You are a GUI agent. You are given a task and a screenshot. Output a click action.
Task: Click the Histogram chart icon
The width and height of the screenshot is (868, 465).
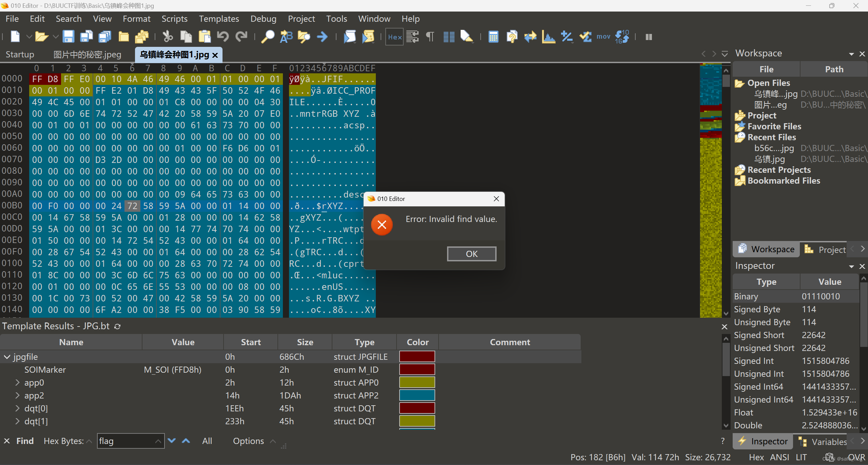pos(548,37)
